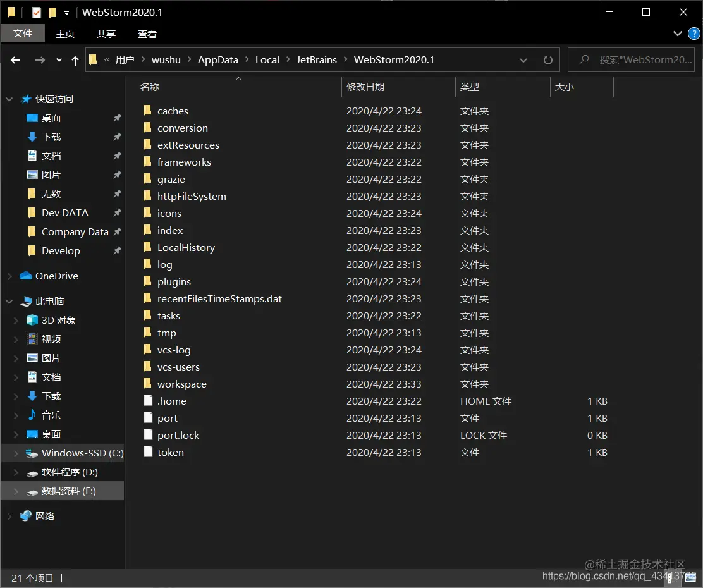Collapse the 快速访问 tree node
Screen dimensions: 703x588
click(x=9, y=99)
